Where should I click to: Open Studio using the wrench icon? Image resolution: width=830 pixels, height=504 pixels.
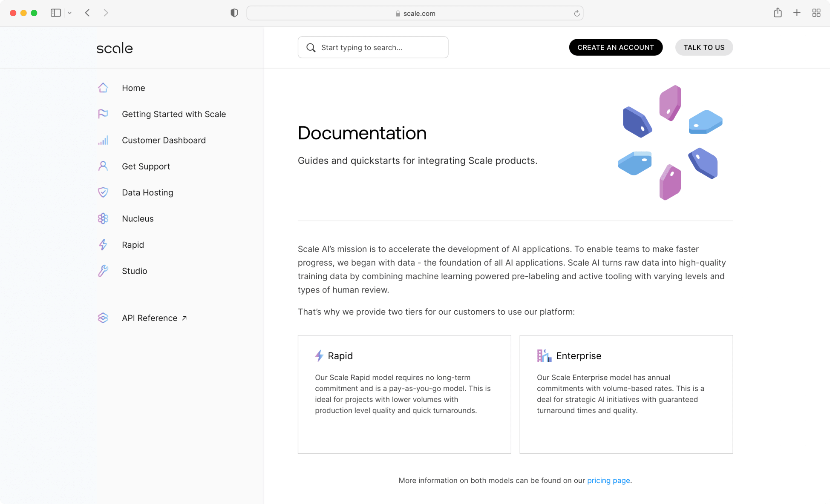point(103,271)
